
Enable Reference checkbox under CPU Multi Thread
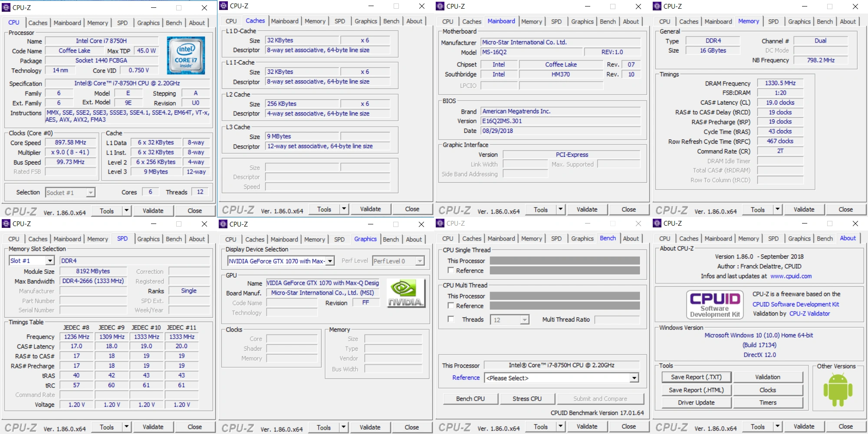click(451, 306)
